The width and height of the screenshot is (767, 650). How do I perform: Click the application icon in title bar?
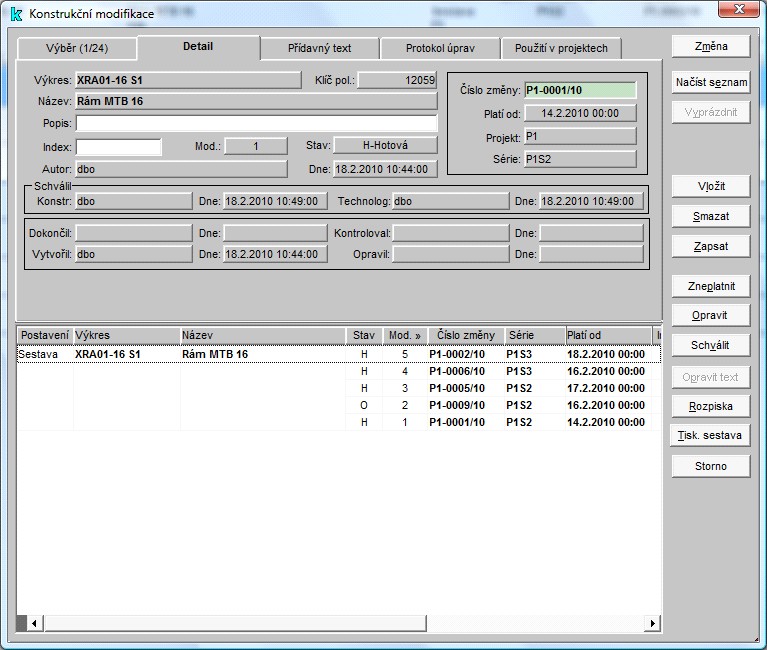point(16,14)
